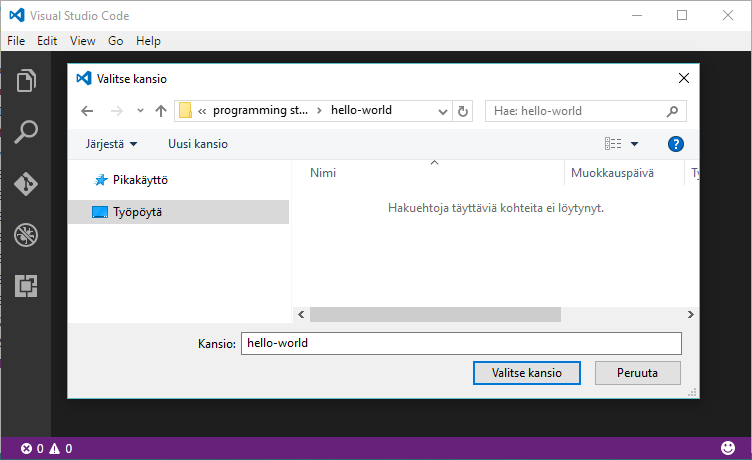The image size is (752, 460).
Task: Refresh the hello-world folder listing
Action: coord(462,111)
